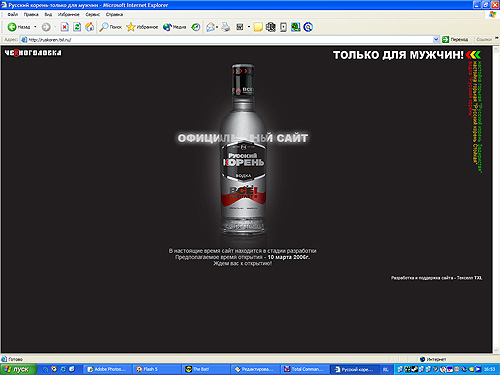
Task: Go to the Home page icon
Action: coord(89,27)
